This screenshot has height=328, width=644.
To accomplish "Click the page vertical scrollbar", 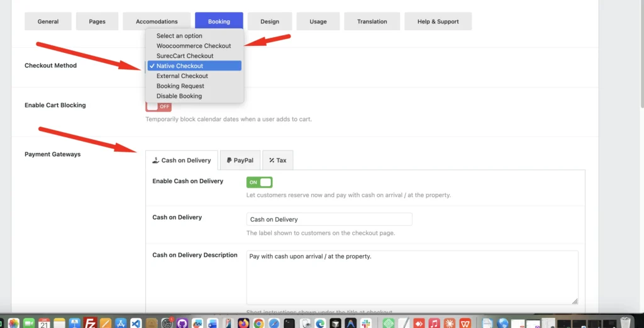I will tap(641, 54).
